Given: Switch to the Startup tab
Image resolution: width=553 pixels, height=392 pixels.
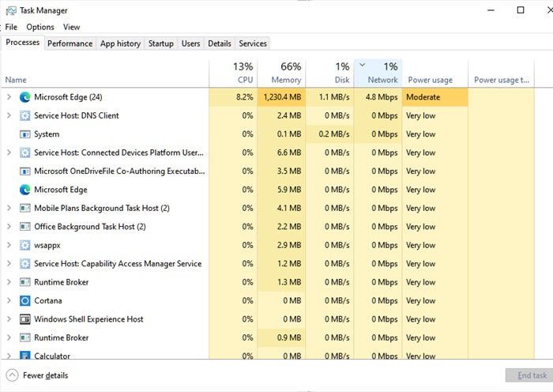Looking at the screenshot, I should point(161,43).
